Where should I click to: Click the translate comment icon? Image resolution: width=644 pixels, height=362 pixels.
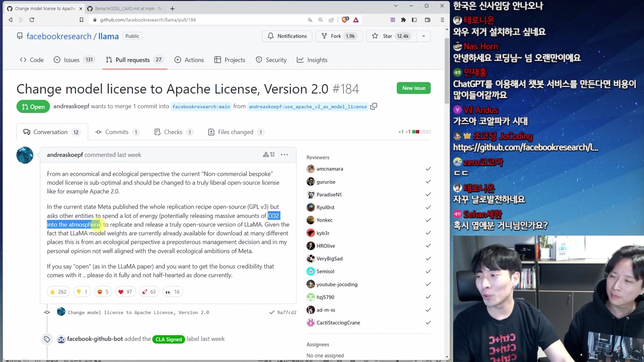[269, 155]
